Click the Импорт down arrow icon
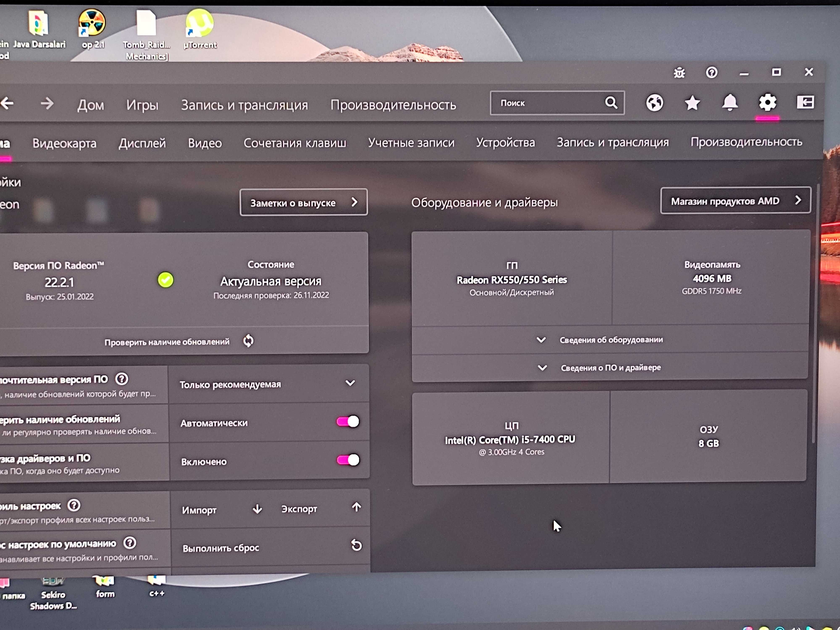This screenshot has width=840, height=630. click(257, 509)
